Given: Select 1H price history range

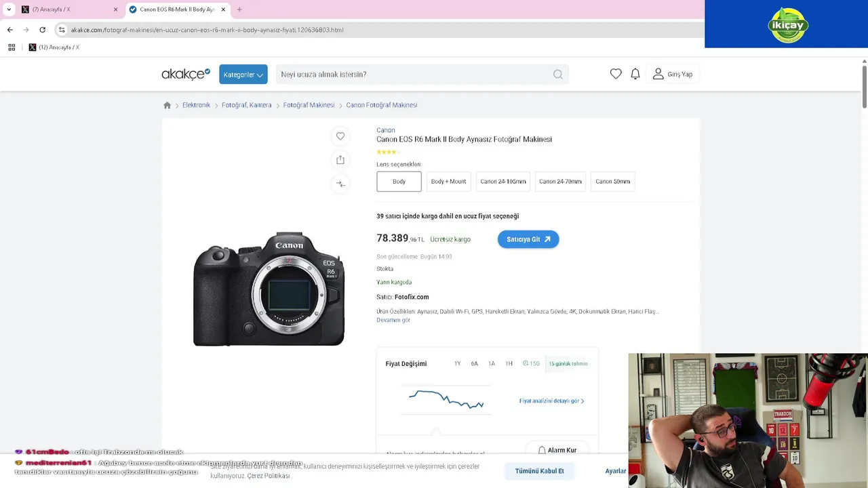Looking at the screenshot, I should click(509, 364).
